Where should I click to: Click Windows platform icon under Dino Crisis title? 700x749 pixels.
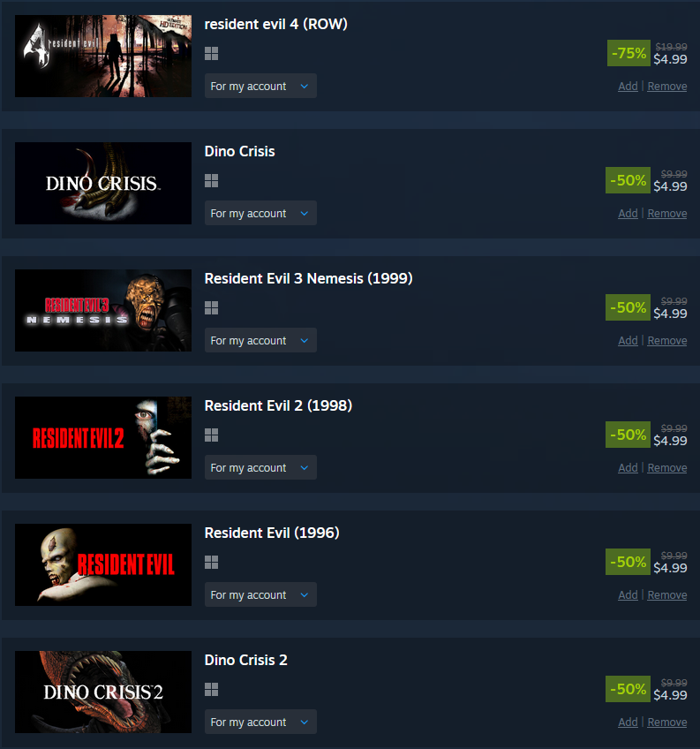211,180
